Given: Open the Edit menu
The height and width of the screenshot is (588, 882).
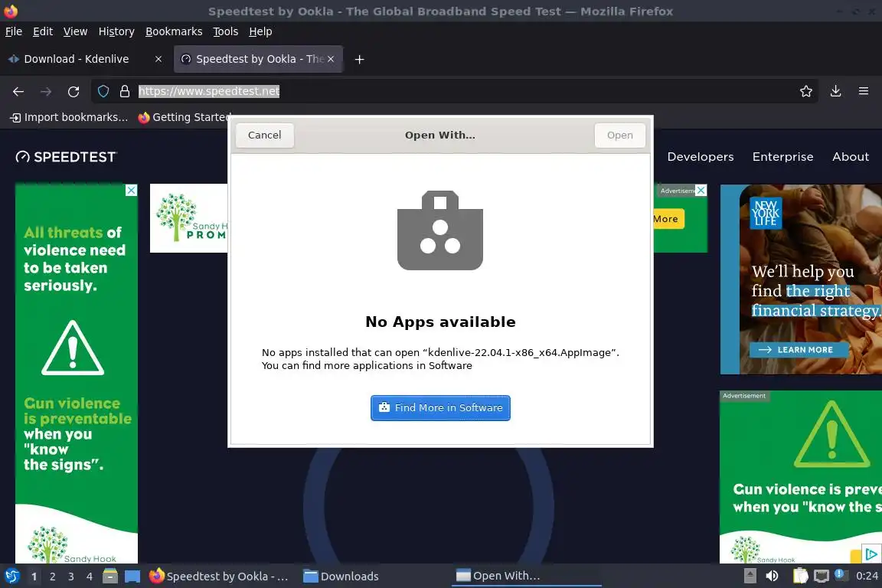Looking at the screenshot, I should click(43, 31).
